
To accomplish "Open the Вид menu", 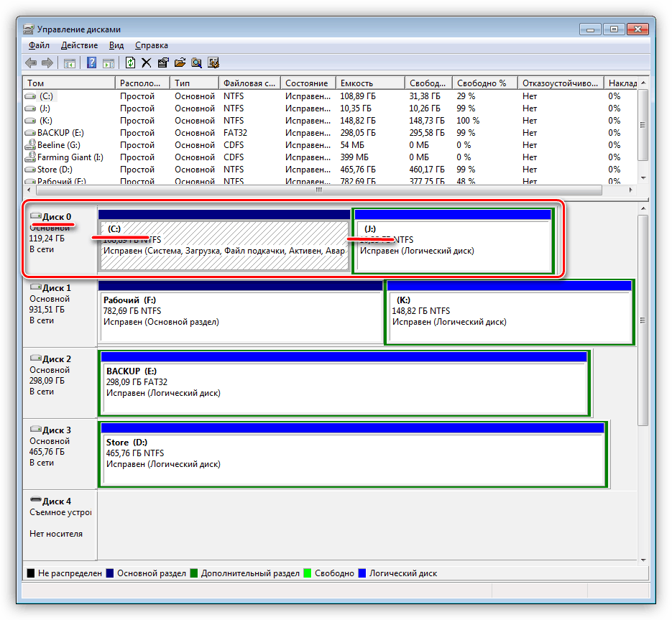I will [116, 45].
